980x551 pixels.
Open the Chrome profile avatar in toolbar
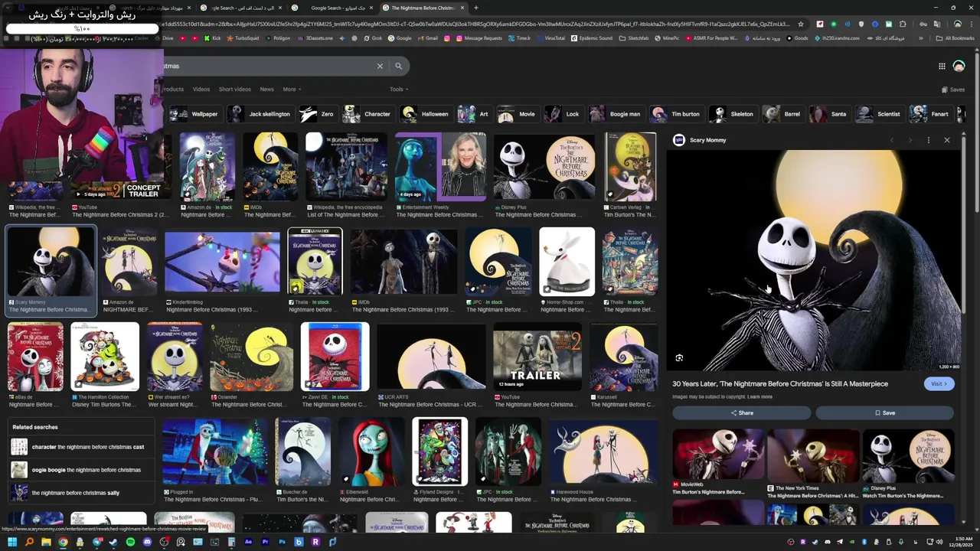[x=958, y=24]
